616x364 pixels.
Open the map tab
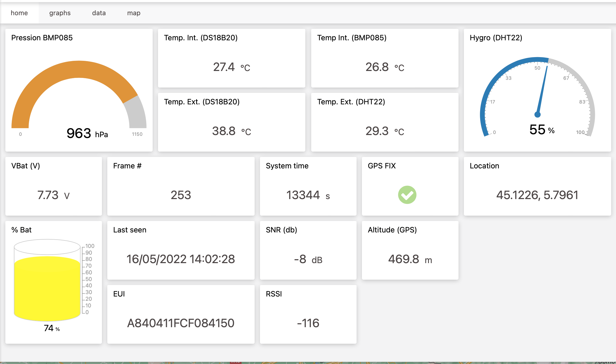click(x=134, y=13)
